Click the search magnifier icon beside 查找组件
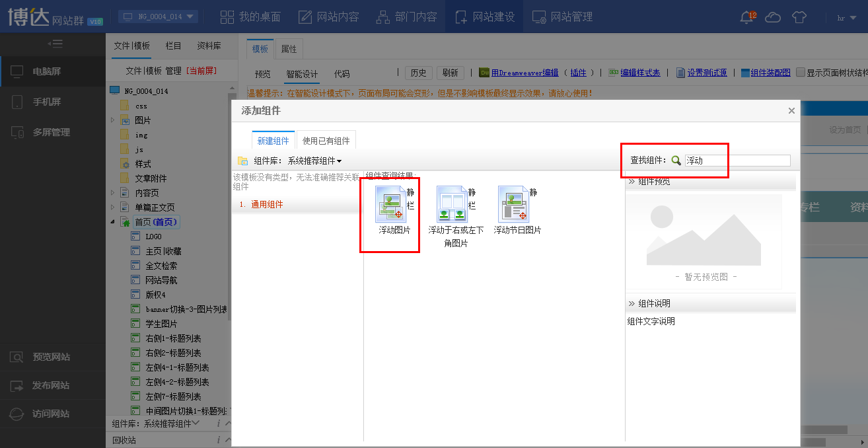The width and height of the screenshot is (868, 448). coord(676,161)
